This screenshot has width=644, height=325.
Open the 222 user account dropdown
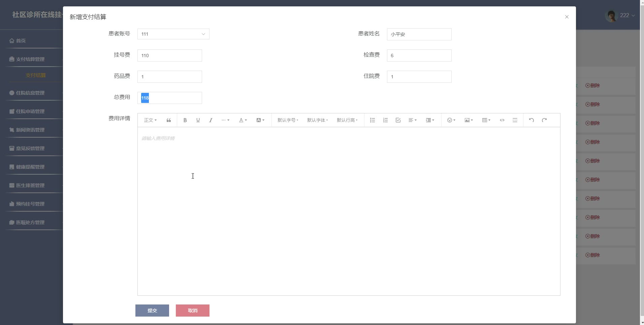627,15
